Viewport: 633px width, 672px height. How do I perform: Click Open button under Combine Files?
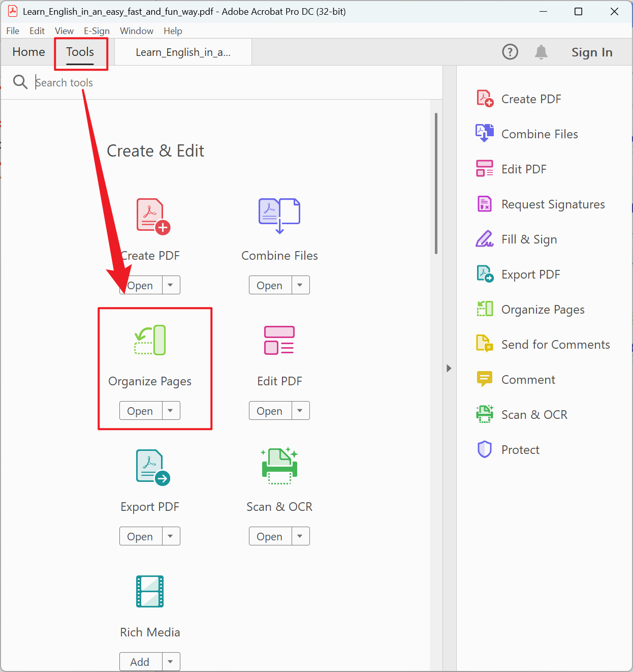tap(270, 285)
